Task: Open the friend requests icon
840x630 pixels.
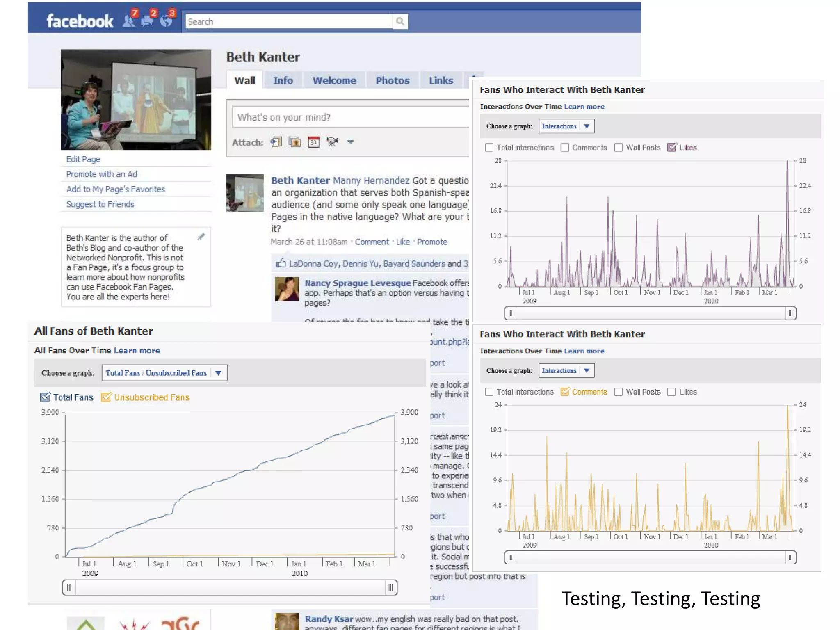Action: [129, 21]
